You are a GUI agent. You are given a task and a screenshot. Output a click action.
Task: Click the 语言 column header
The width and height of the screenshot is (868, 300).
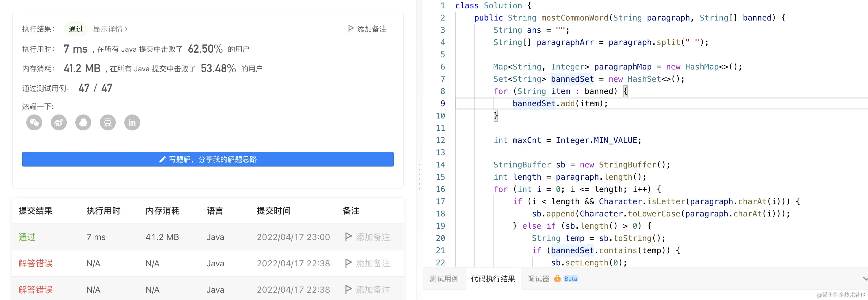[215, 211]
